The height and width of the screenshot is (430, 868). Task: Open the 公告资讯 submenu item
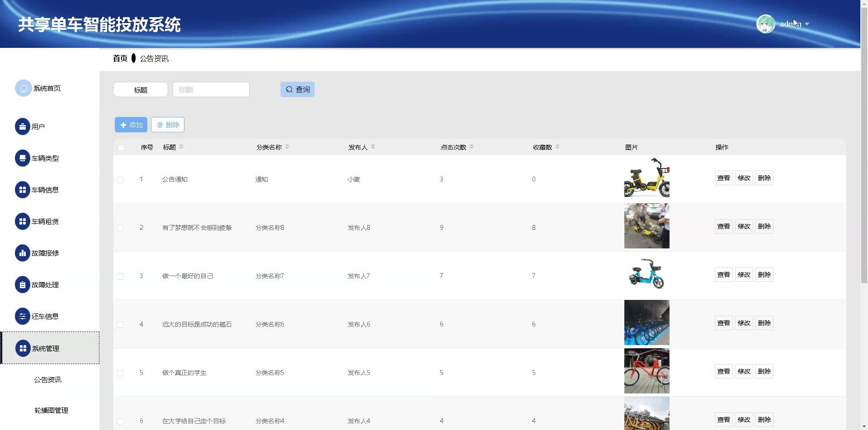coord(48,380)
